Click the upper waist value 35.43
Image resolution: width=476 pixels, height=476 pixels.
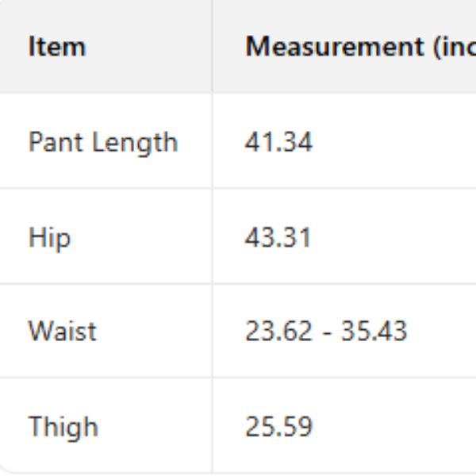(x=374, y=331)
